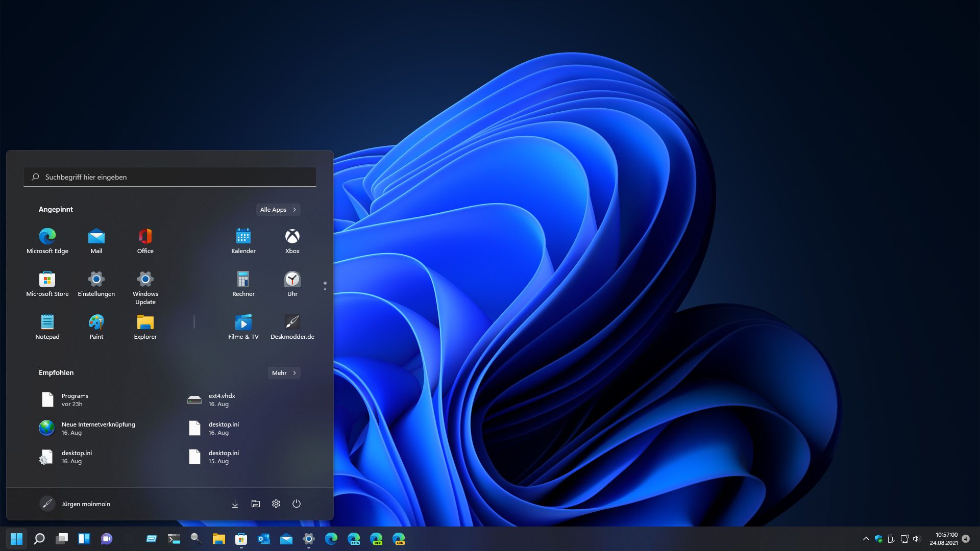Open the pinned Uhr clock app
Viewport: 980px width, 551px height.
(292, 284)
